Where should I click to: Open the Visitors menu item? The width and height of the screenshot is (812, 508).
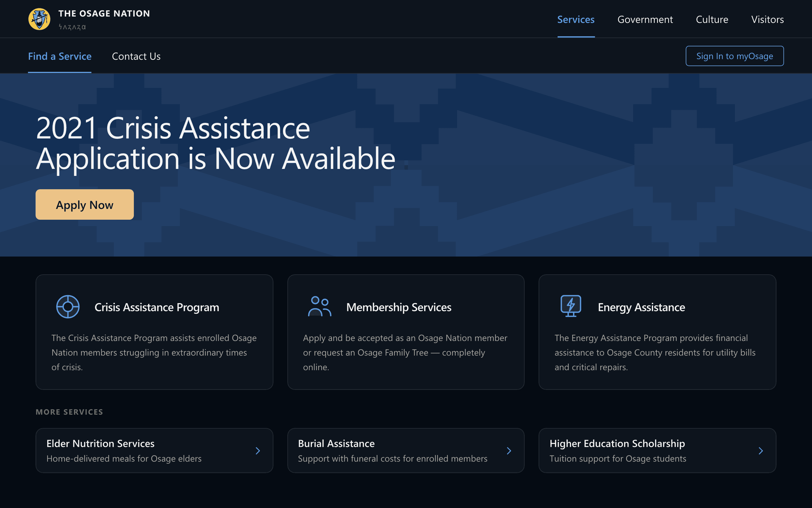click(767, 19)
